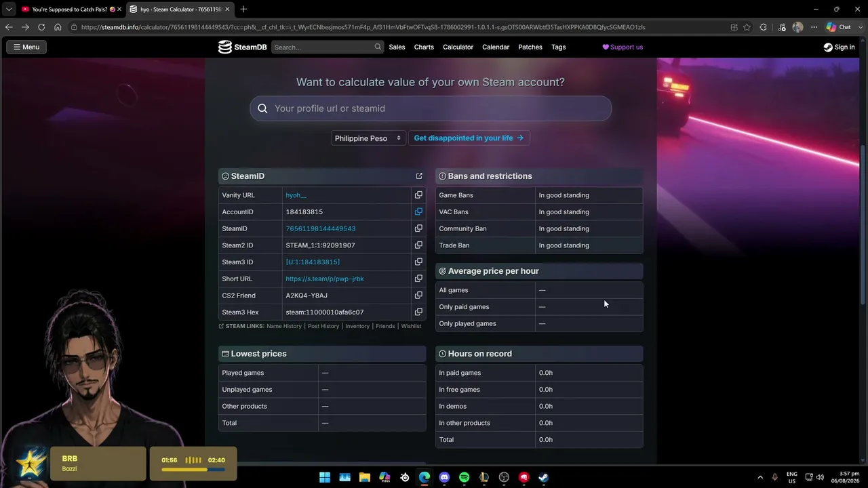The width and height of the screenshot is (868, 488).
Task: Open a new browser tab
Action: click(x=243, y=9)
